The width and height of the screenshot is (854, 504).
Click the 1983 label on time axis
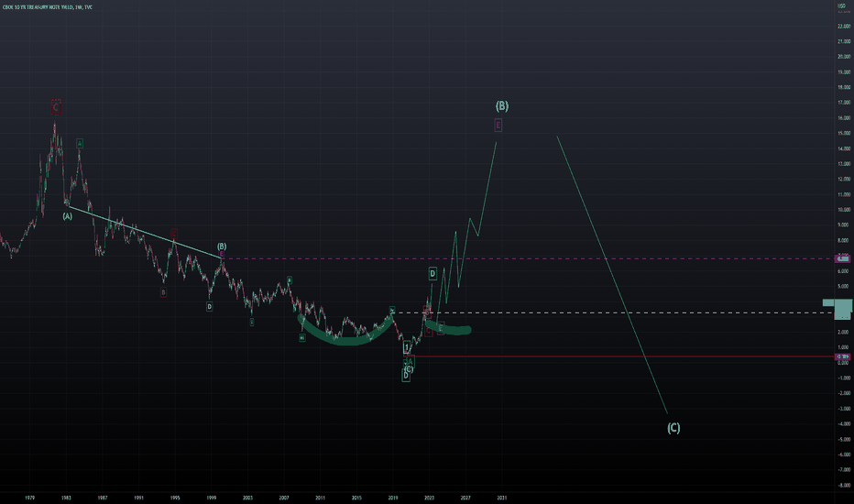tap(66, 498)
